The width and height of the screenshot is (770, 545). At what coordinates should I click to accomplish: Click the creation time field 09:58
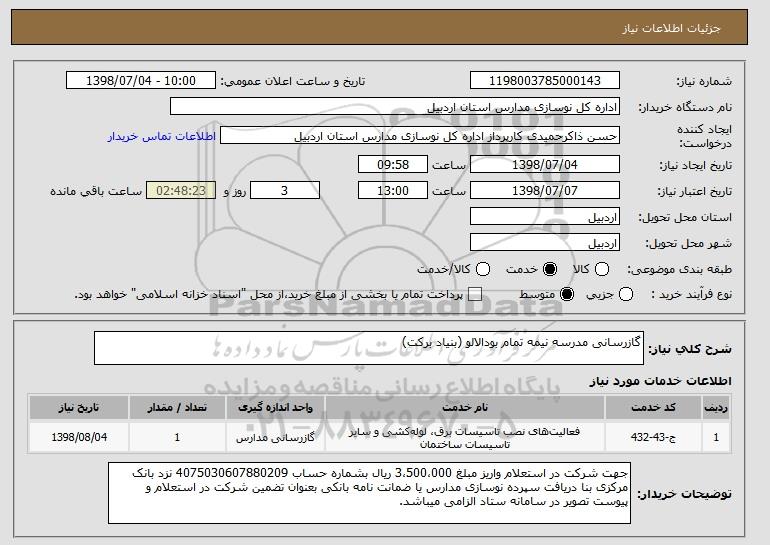click(393, 164)
